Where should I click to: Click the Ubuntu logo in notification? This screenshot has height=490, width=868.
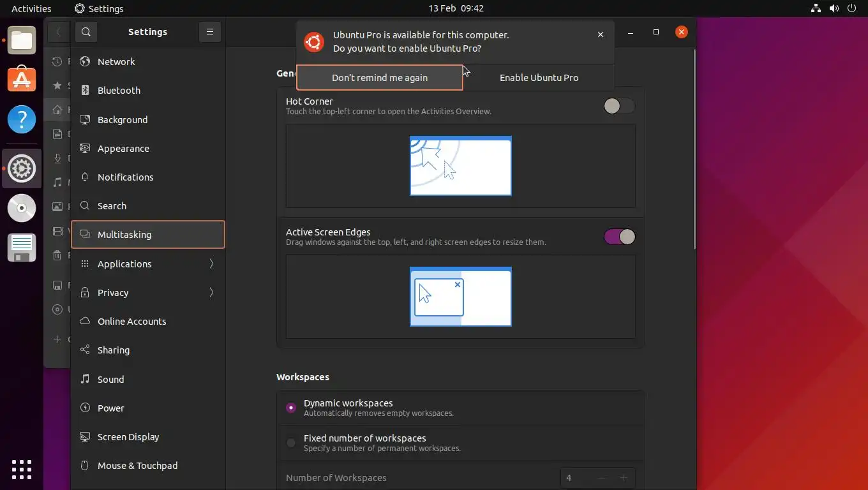[313, 42]
